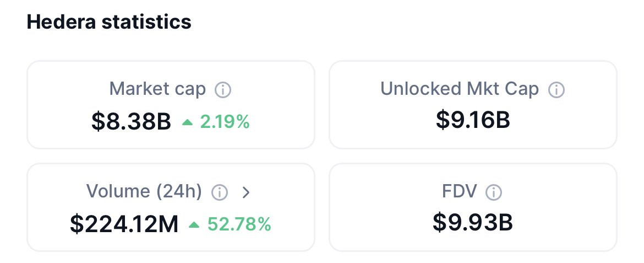The width and height of the screenshot is (644, 263).
Task: Click the $224.12M volume value
Action: point(124,224)
